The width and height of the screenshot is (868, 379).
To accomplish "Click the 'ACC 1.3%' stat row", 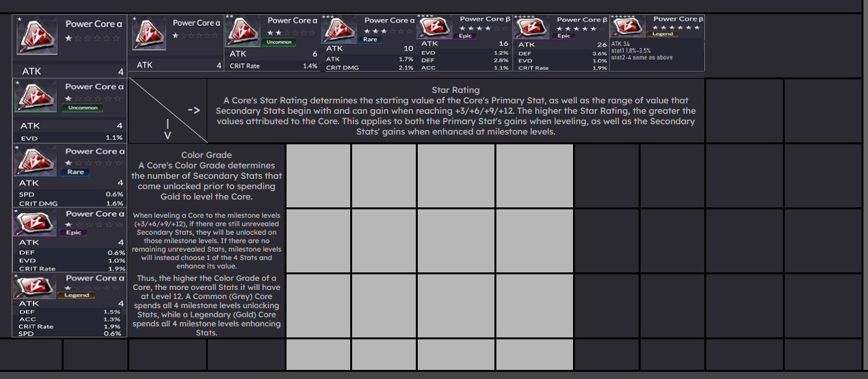I will click(70, 319).
